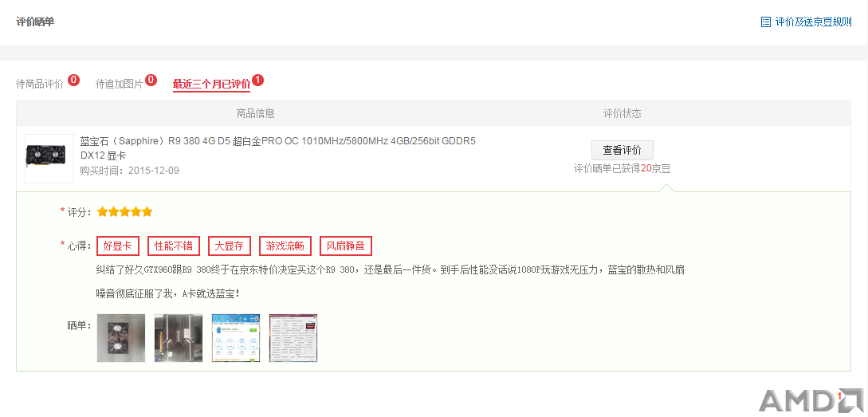Open the third 晒单 benchmark screenshot
Image resolution: width=868 pixels, height=417 pixels.
point(236,338)
